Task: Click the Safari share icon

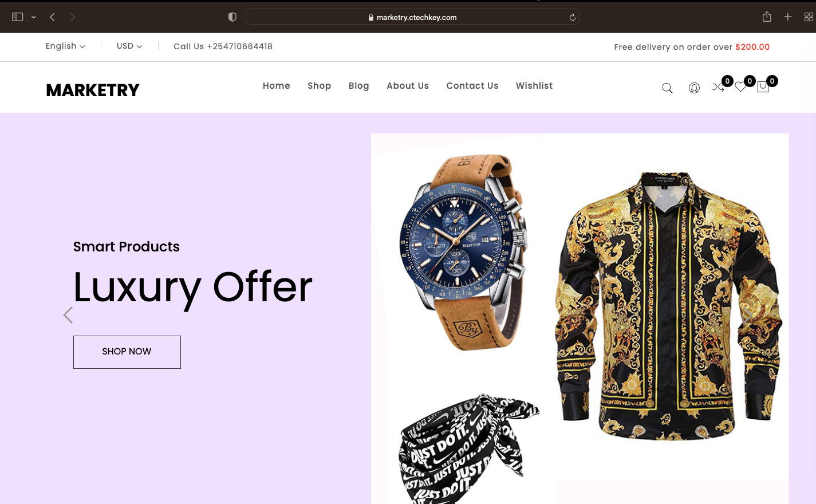Action: click(x=767, y=17)
